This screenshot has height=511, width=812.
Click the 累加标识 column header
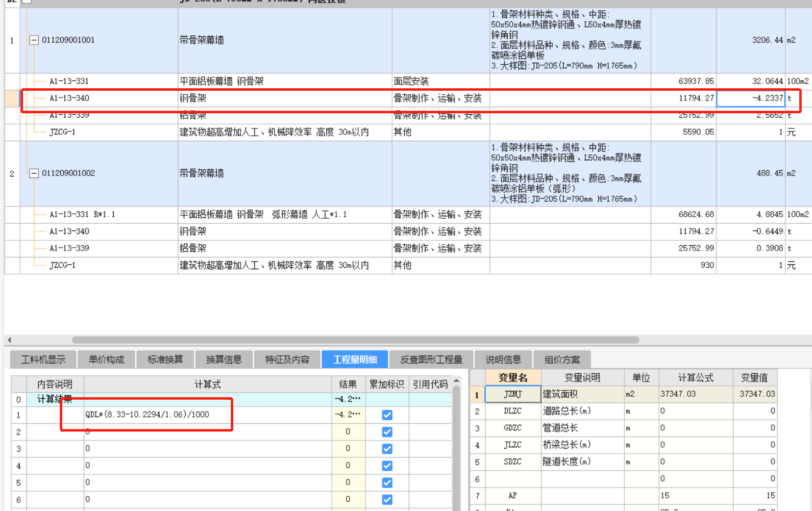click(387, 384)
